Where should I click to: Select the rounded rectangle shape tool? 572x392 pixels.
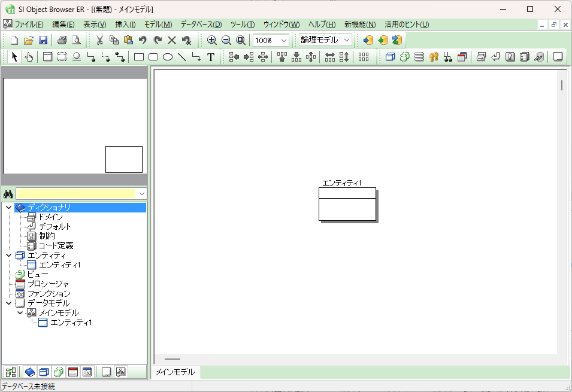tap(153, 57)
